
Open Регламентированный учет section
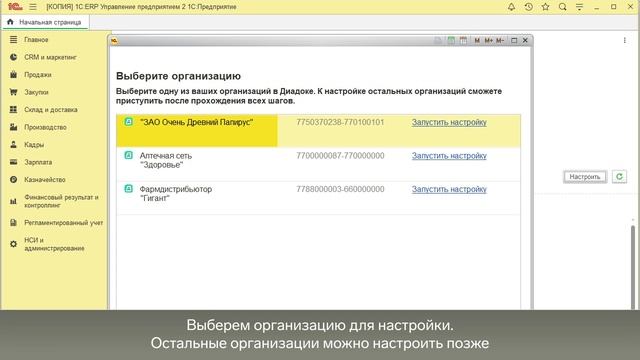pos(64,223)
